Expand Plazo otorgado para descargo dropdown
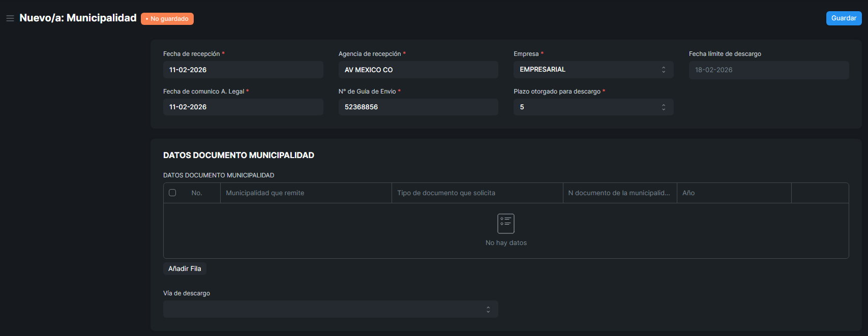Screen dimensions: 868x336 click(593, 107)
